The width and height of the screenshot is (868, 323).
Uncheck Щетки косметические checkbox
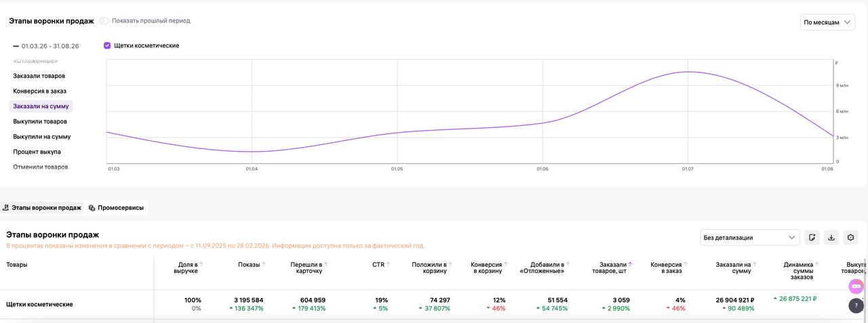click(x=107, y=45)
